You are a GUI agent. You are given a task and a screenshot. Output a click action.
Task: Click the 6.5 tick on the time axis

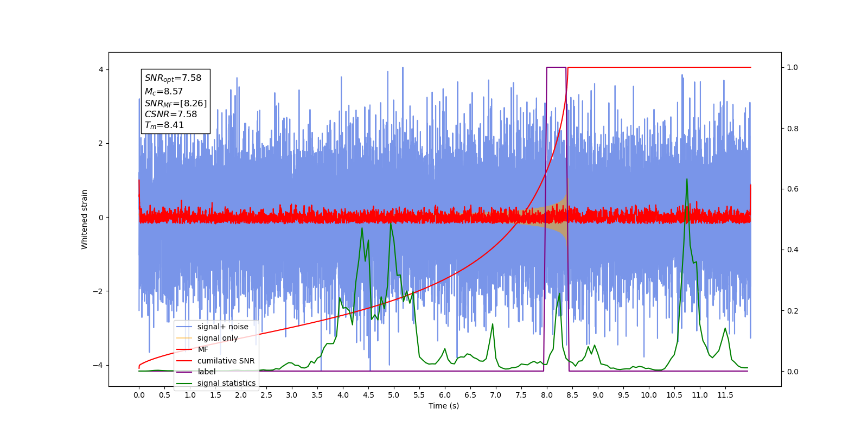point(470,395)
